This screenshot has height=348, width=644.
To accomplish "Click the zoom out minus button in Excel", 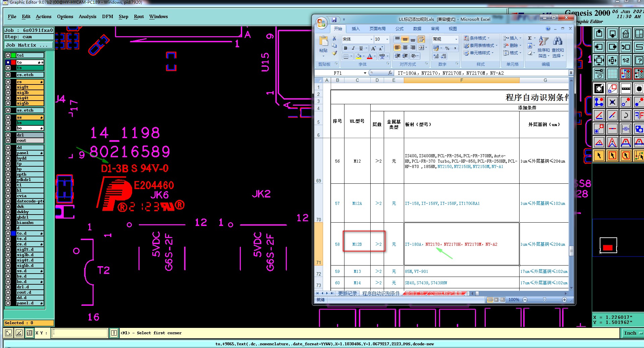I will point(525,300).
